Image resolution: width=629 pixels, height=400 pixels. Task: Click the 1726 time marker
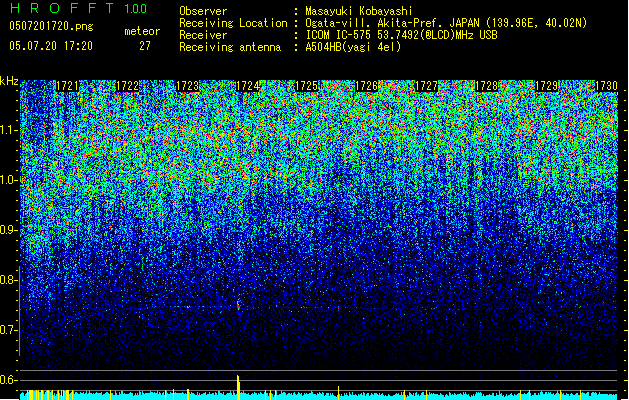coord(367,86)
